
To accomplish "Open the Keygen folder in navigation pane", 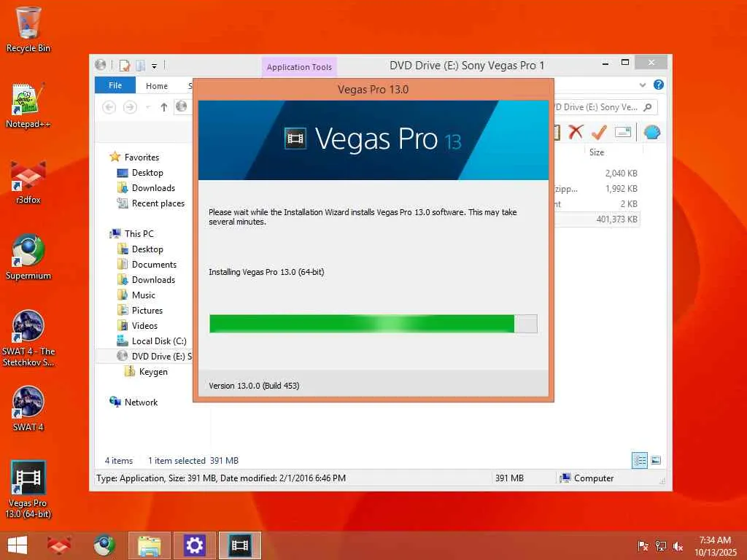I will pyautogui.click(x=153, y=372).
